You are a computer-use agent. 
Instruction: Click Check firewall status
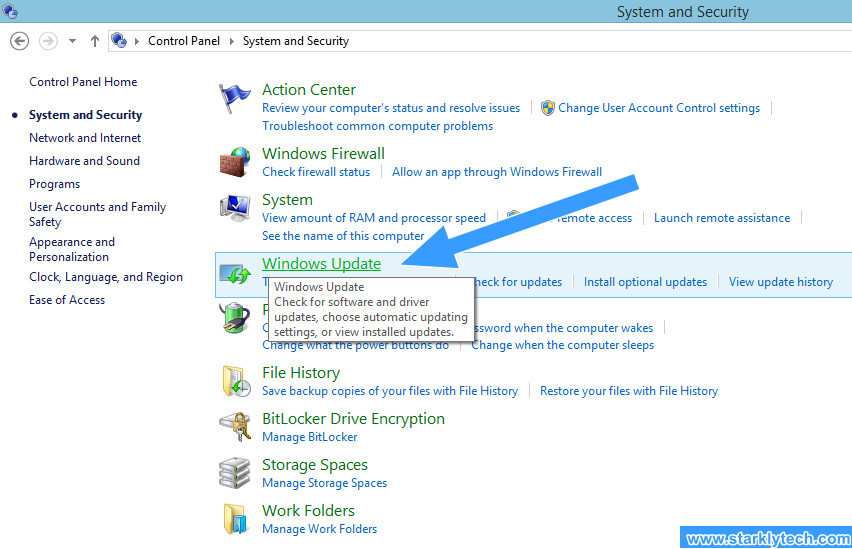pos(316,172)
